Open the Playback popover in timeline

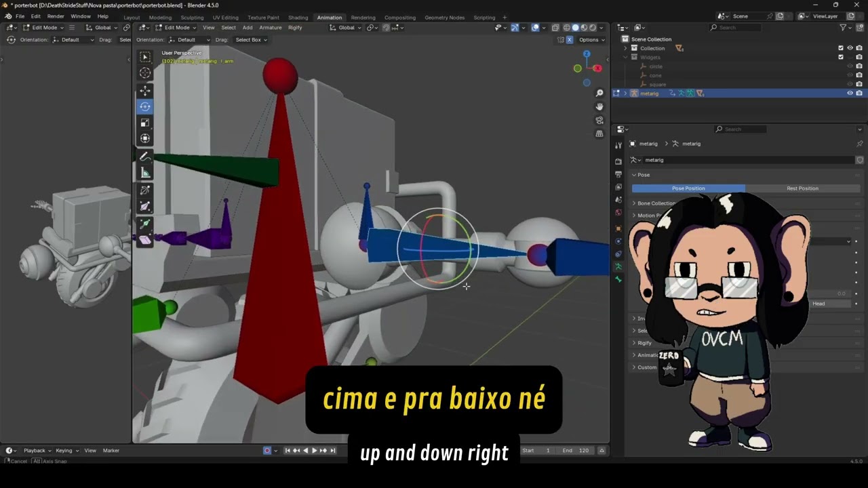(x=37, y=450)
